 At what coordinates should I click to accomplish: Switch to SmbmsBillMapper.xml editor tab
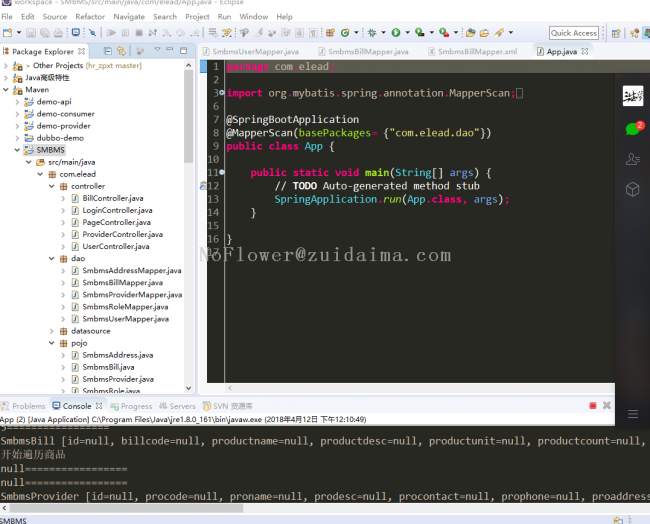pos(477,51)
